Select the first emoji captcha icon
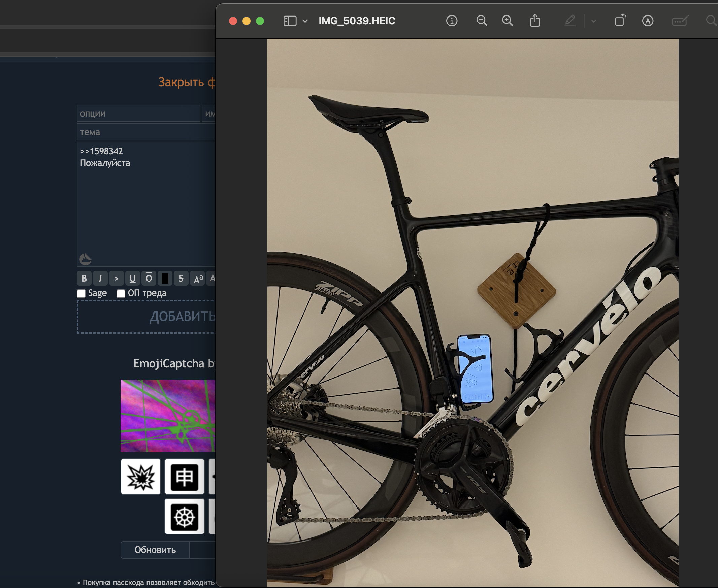The width and height of the screenshot is (718, 588). [140, 477]
